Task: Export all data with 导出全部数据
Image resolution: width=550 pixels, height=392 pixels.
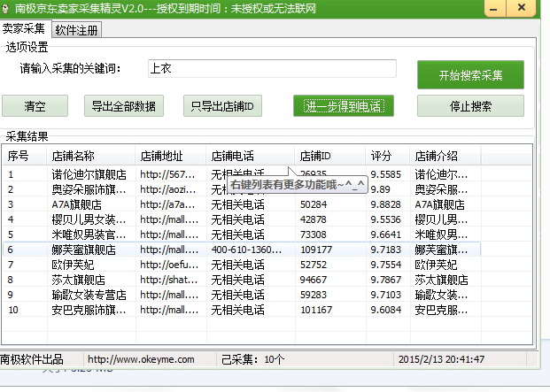Action: [124, 106]
